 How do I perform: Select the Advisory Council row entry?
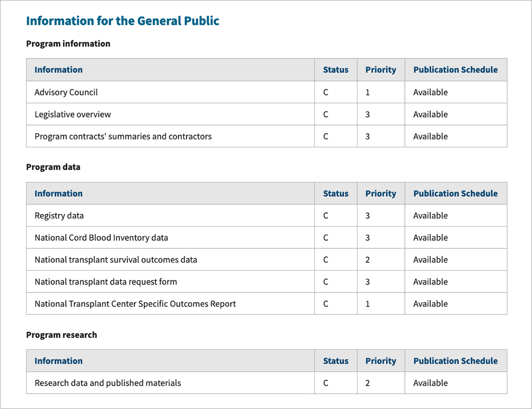[66, 93]
